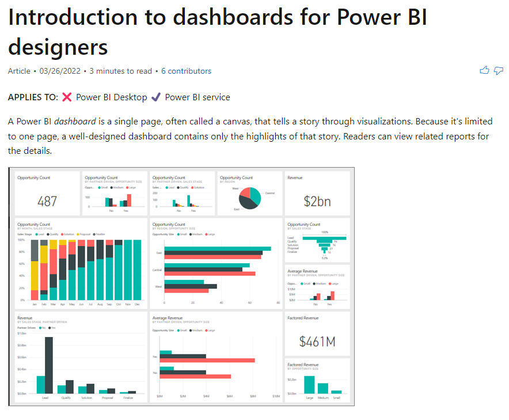Click the thumbs up feedback icon
Viewport: 509px width, 420px height.
coord(484,70)
